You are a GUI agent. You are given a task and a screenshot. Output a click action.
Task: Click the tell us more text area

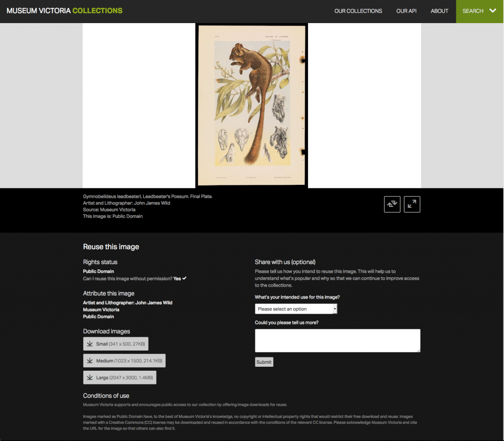[338, 341]
